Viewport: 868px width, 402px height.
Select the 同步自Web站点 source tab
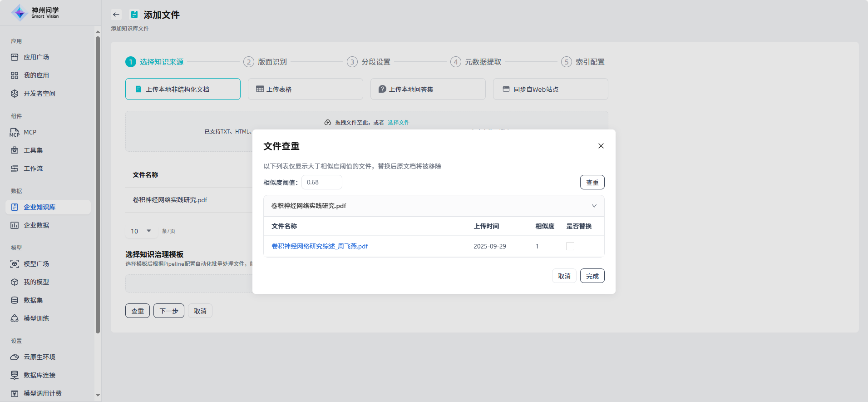[550, 89]
